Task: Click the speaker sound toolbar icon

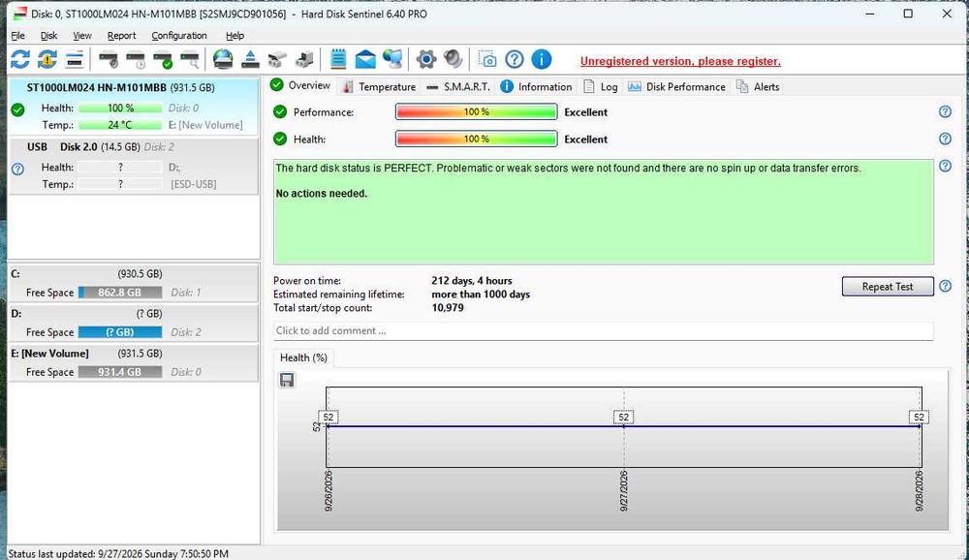Action: tap(453, 59)
